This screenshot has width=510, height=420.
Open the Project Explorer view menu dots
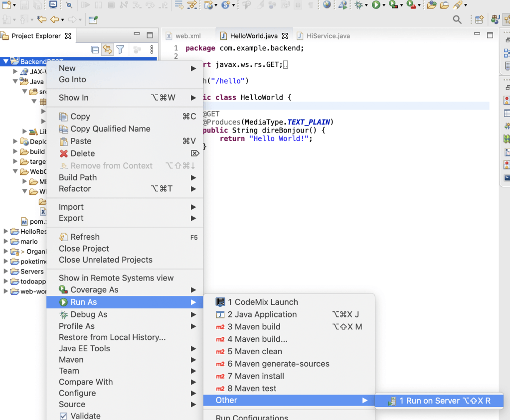pyautogui.click(x=152, y=49)
